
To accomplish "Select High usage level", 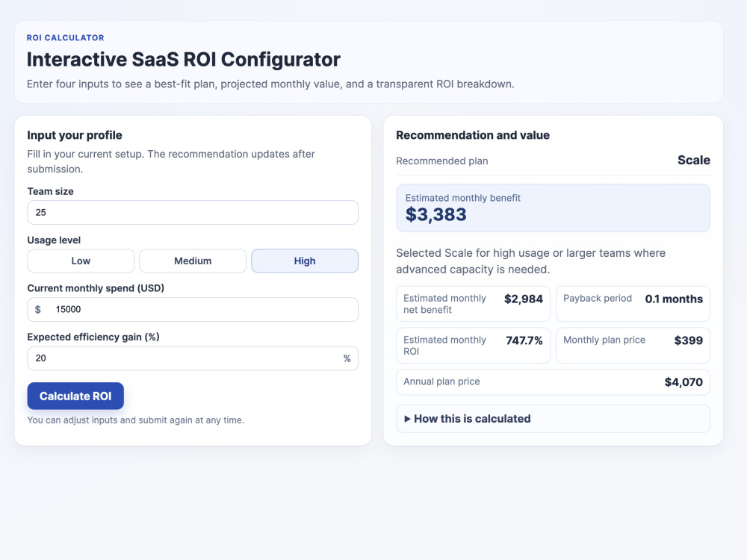I will tap(305, 261).
